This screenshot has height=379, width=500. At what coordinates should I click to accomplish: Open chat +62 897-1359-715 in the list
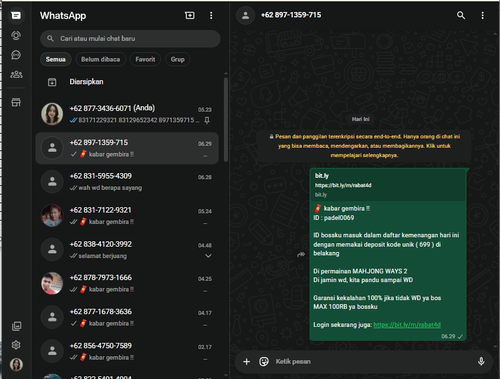pos(127,148)
